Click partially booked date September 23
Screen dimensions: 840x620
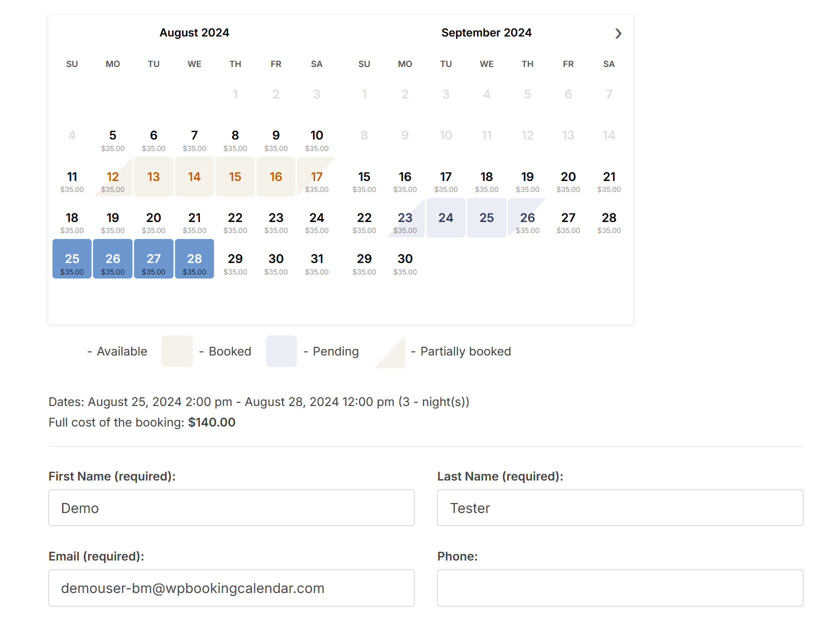pos(405,221)
